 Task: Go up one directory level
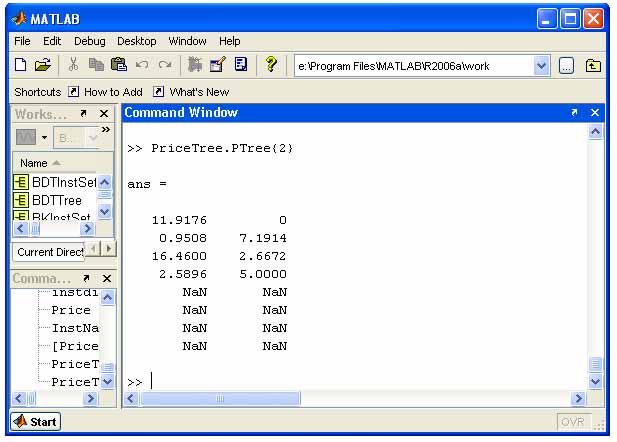pos(593,66)
